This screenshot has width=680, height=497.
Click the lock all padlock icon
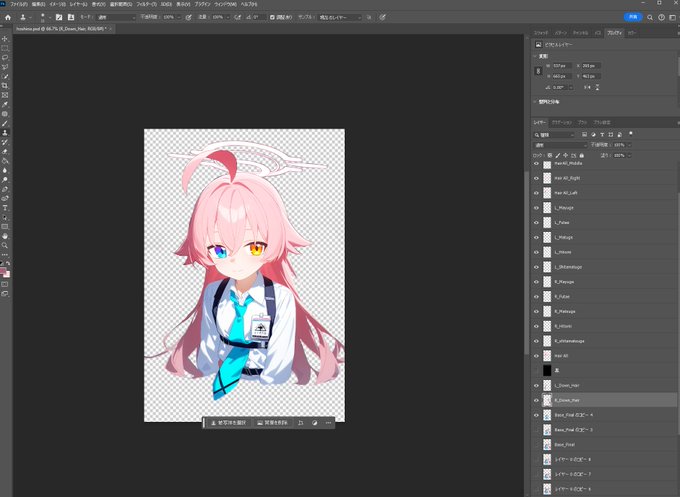(x=582, y=155)
